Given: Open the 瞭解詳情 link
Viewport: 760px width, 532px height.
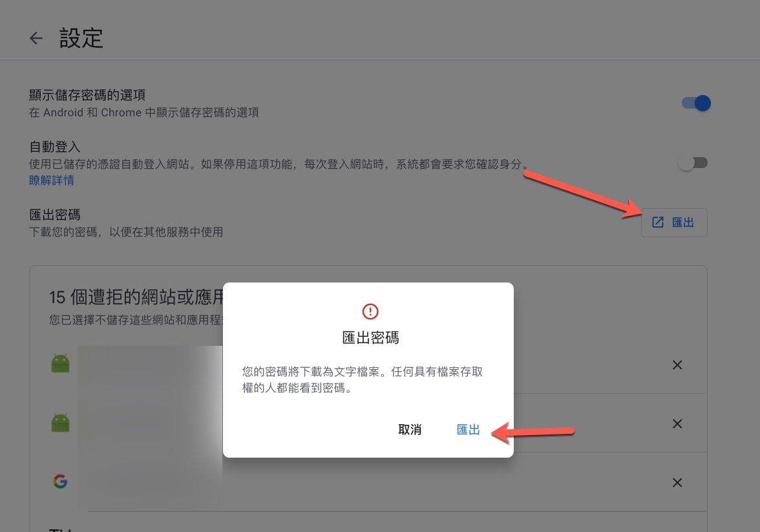Looking at the screenshot, I should 52,180.
